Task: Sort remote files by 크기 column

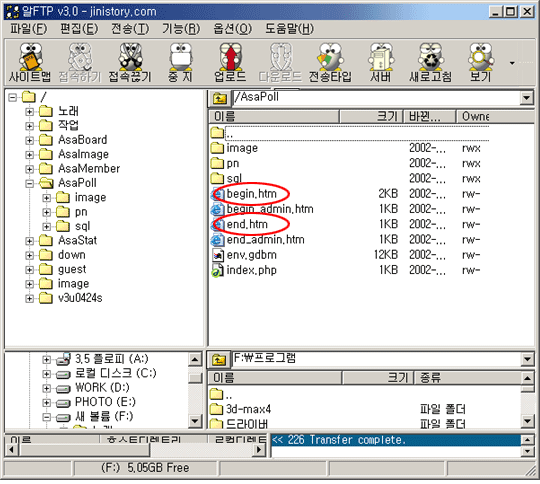Action: [x=371, y=116]
